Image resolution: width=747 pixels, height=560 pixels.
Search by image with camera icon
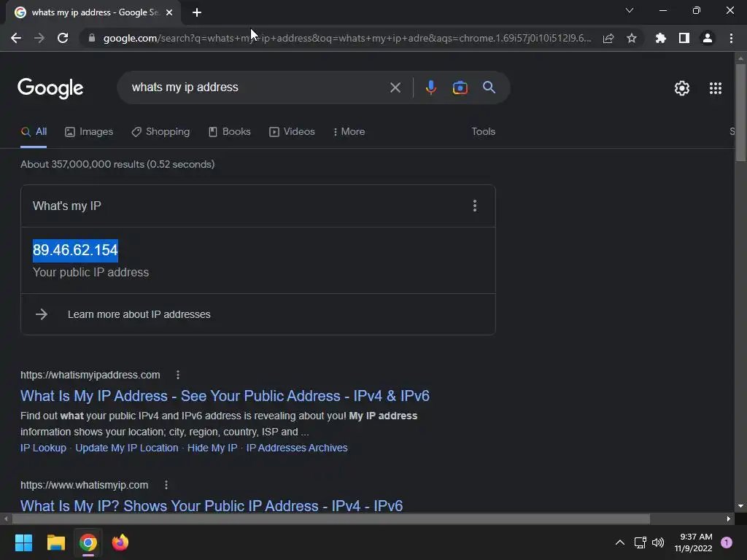point(460,87)
